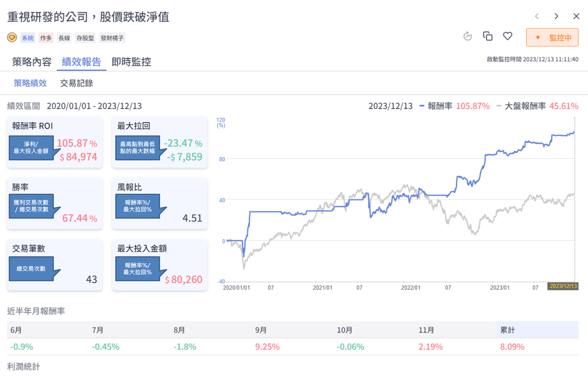The width and height of the screenshot is (588, 376).
Task: Select the 策略績效 sub-tab
Action: coord(30,83)
